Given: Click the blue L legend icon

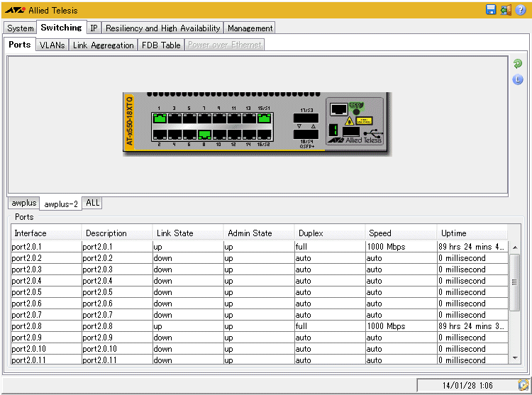Looking at the screenshot, I should point(518,79).
